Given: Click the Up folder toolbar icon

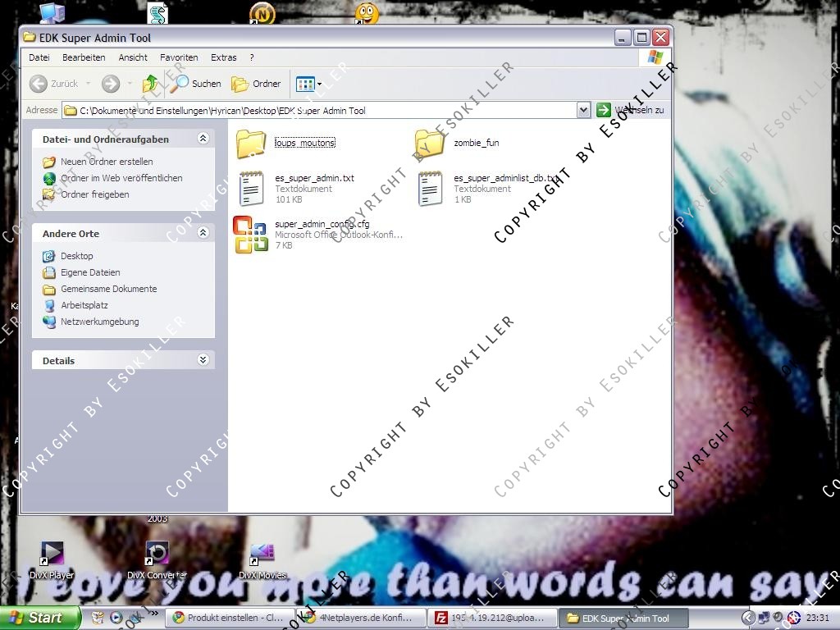Looking at the screenshot, I should tap(150, 84).
